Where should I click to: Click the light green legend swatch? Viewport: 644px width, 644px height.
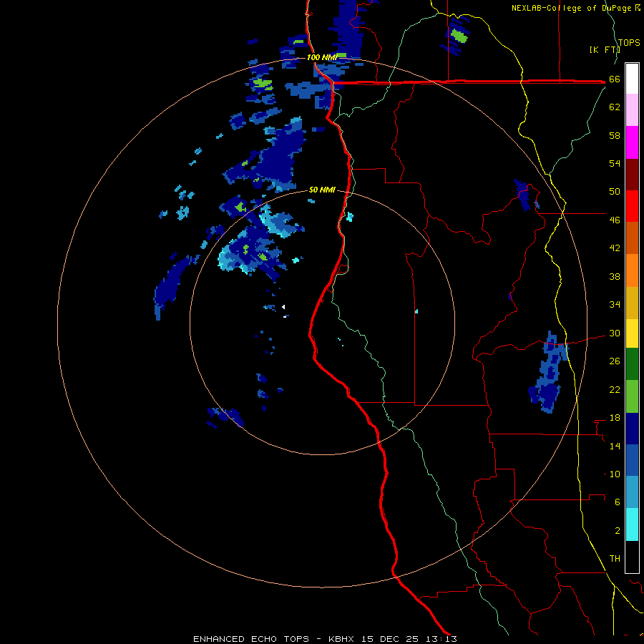tap(632, 396)
